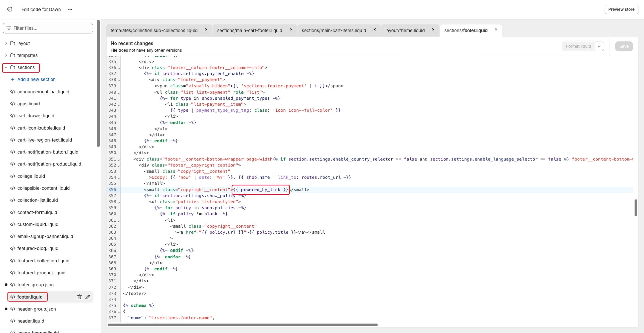Click the file sidebar vertical scrollbar
644x333 pixels.
(x=98, y=83)
